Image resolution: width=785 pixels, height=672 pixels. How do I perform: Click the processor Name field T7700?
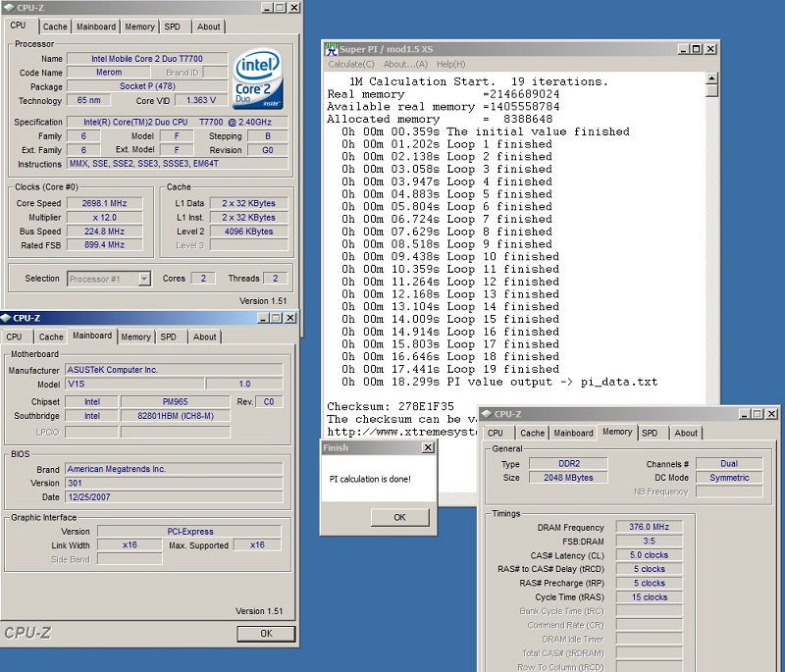coord(147,59)
